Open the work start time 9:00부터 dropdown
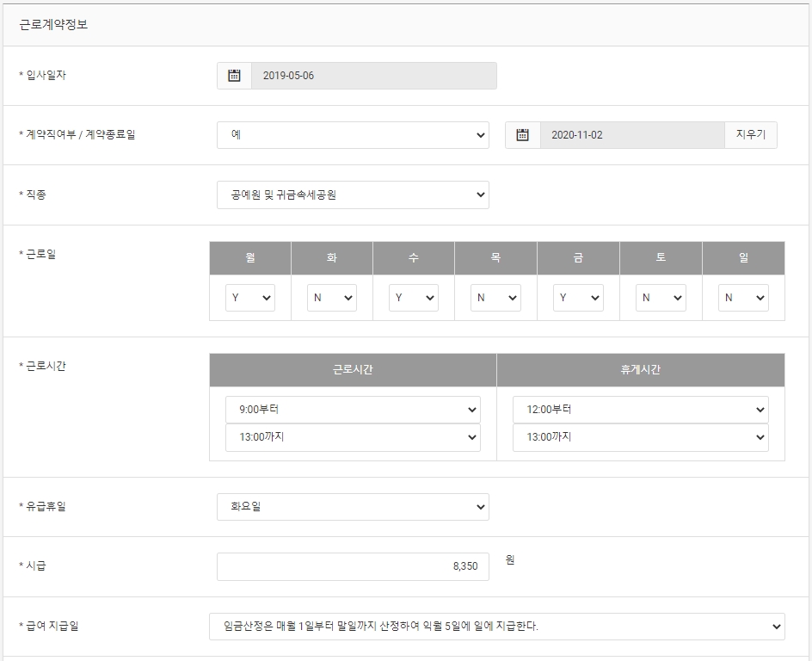Viewport: 812px width, 661px height. (353, 410)
